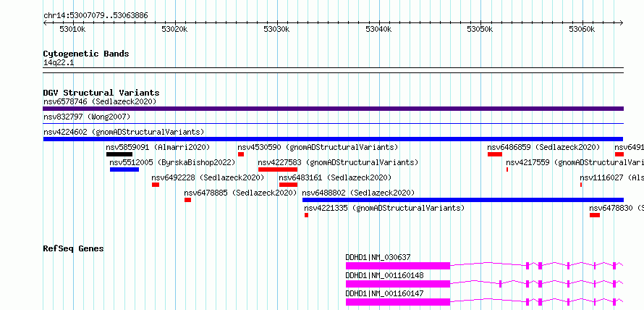
Task: Click the tiny red nsv4217559 marker
Action: [x=507, y=169]
